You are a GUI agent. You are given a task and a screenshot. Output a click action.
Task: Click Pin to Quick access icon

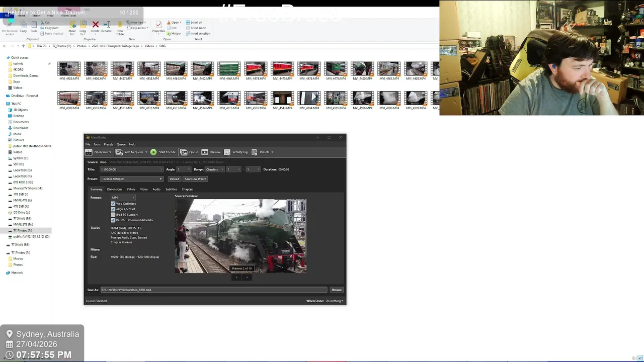click(x=10, y=25)
